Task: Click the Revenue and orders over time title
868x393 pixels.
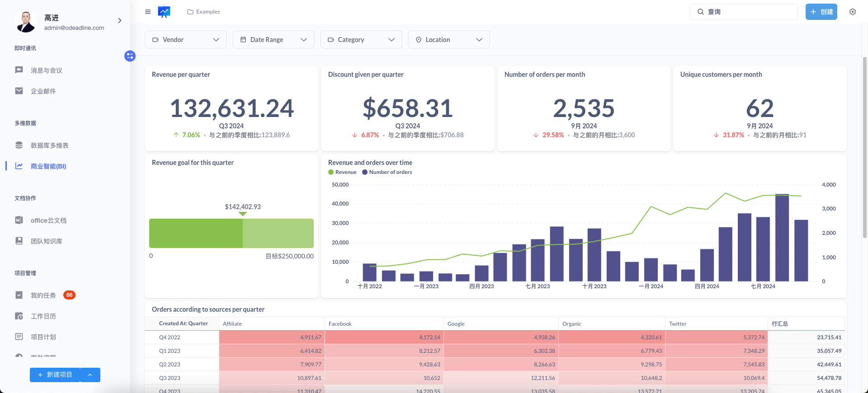Action: [370, 163]
